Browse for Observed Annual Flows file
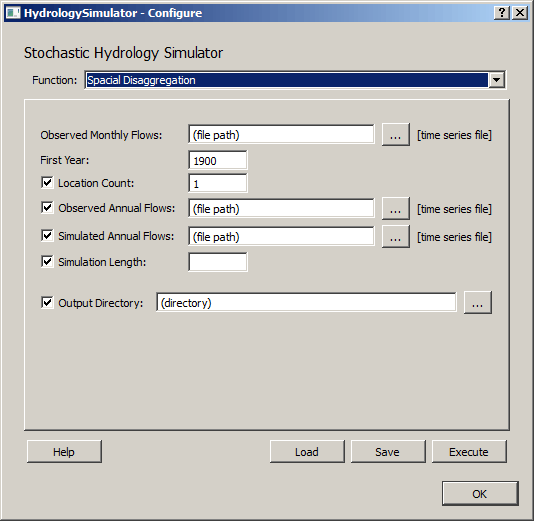Image resolution: width=534 pixels, height=521 pixels. [395, 208]
